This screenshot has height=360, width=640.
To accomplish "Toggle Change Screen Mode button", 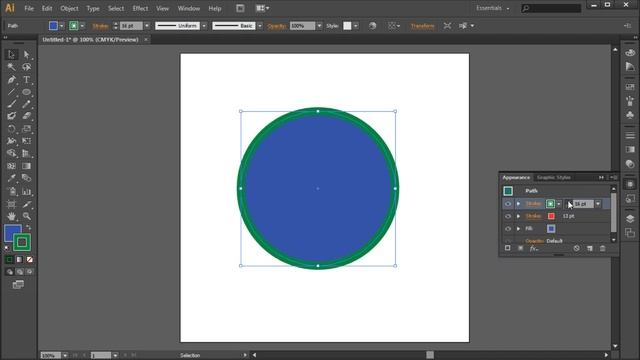I will pos(18,284).
